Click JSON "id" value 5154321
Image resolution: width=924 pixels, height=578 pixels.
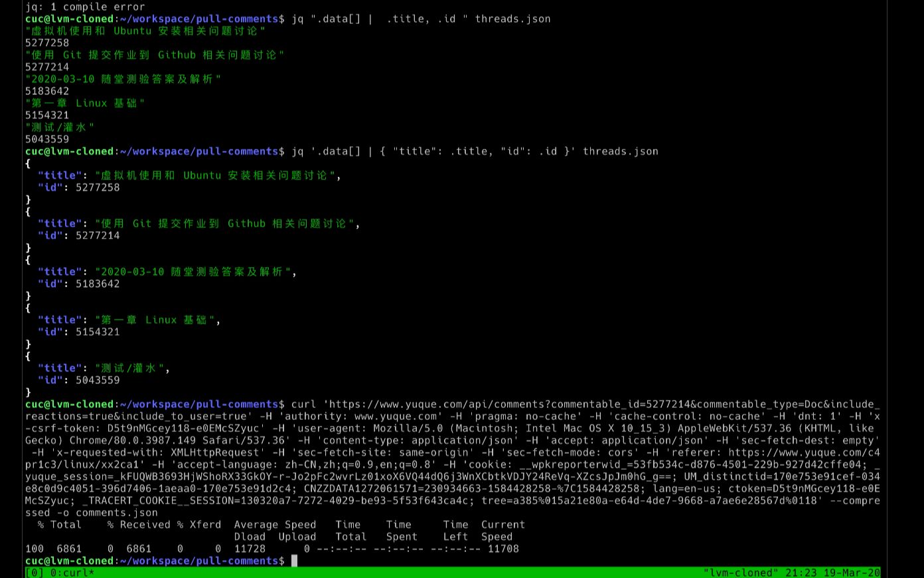[x=98, y=332]
